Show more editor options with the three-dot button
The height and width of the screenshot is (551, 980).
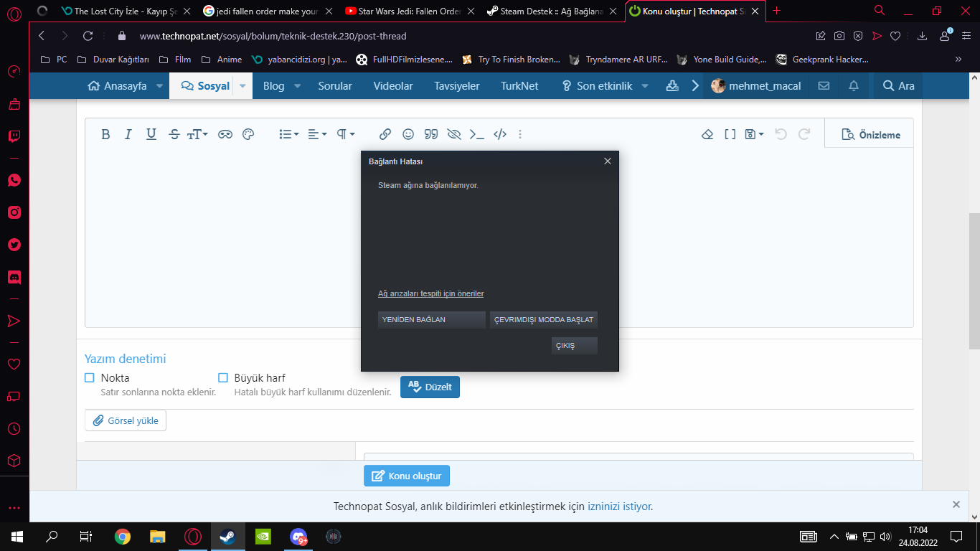[520, 134]
